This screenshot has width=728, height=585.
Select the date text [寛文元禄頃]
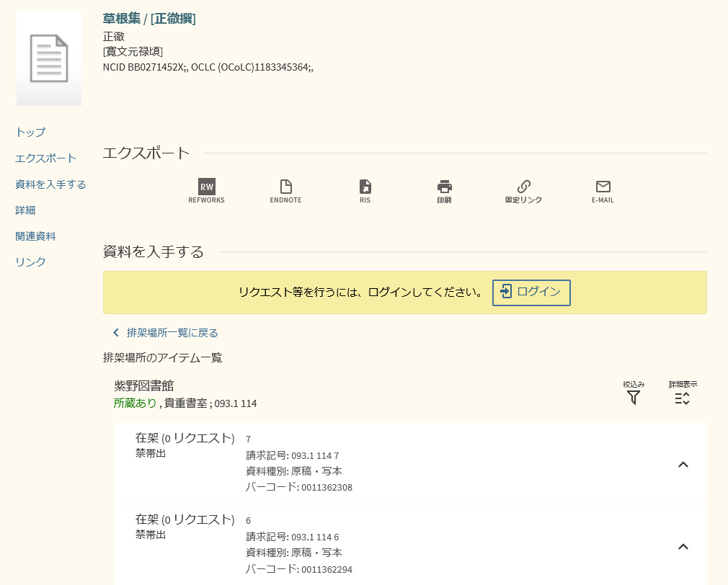point(133,51)
